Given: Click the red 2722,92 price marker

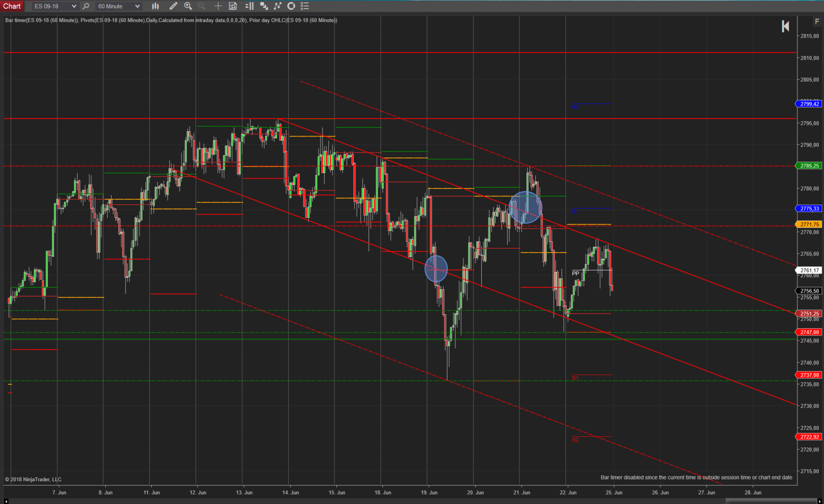Looking at the screenshot, I should coord(809,437).
